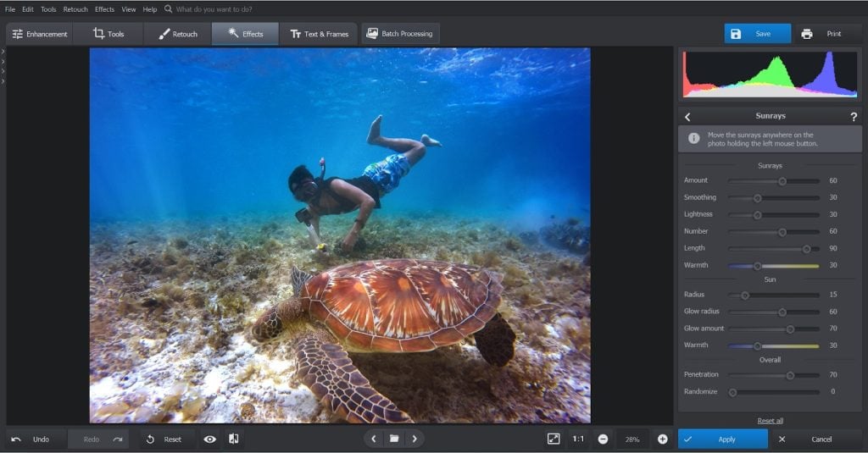Click the histogram display
The image size is (868, 453).
pos(770,75)
